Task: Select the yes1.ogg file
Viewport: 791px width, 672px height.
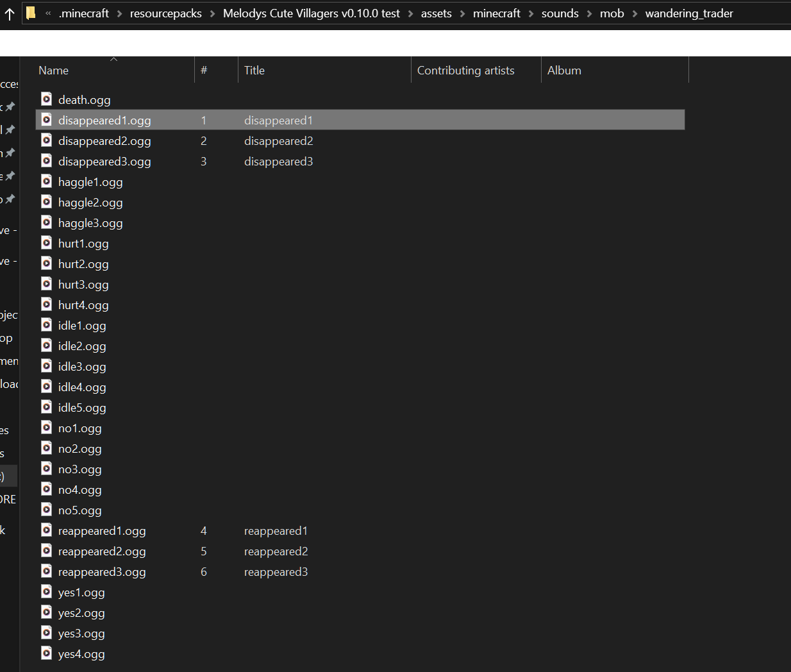Action: 81,592
